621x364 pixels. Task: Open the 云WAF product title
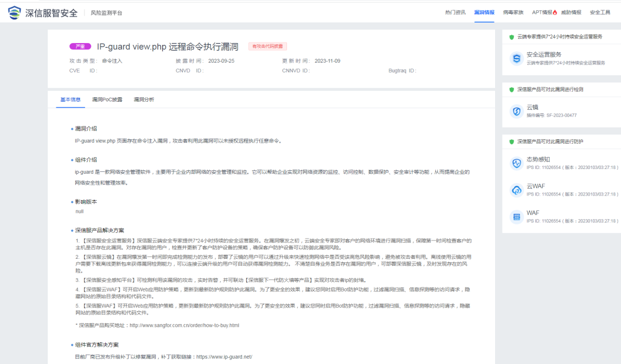pyautogui.click(x=536, y=186)
